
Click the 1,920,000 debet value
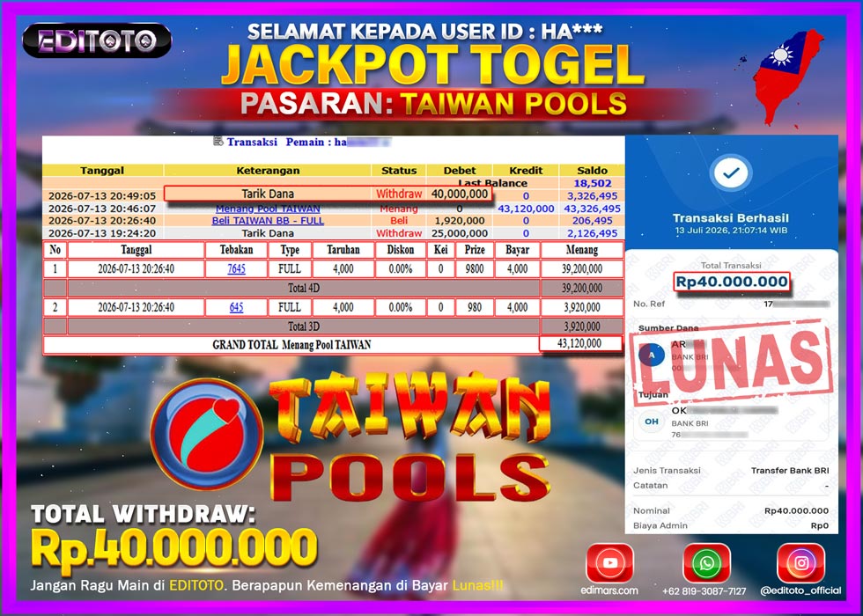pos(460,221)
